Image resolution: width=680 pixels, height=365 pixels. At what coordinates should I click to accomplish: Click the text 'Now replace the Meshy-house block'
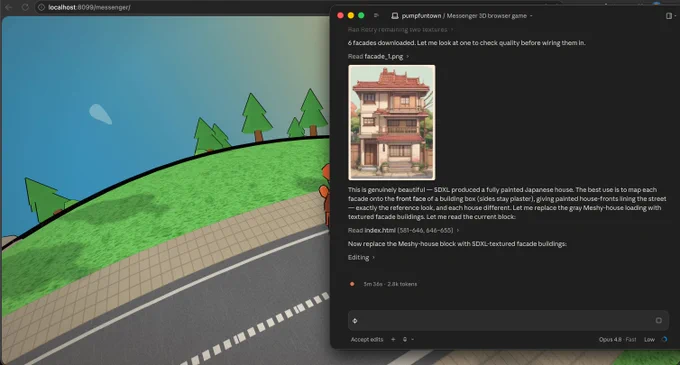coord(403,244)
